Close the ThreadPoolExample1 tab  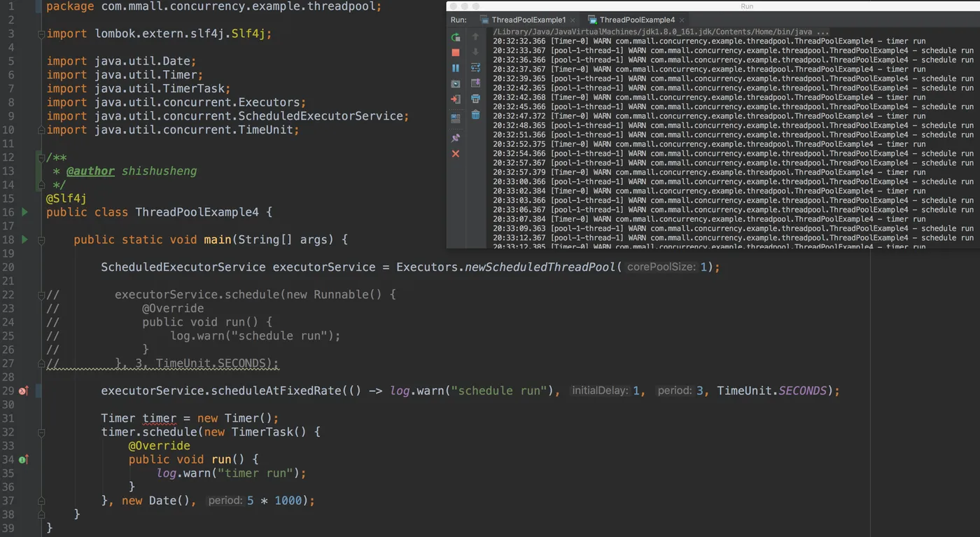(x=573, y=21)
